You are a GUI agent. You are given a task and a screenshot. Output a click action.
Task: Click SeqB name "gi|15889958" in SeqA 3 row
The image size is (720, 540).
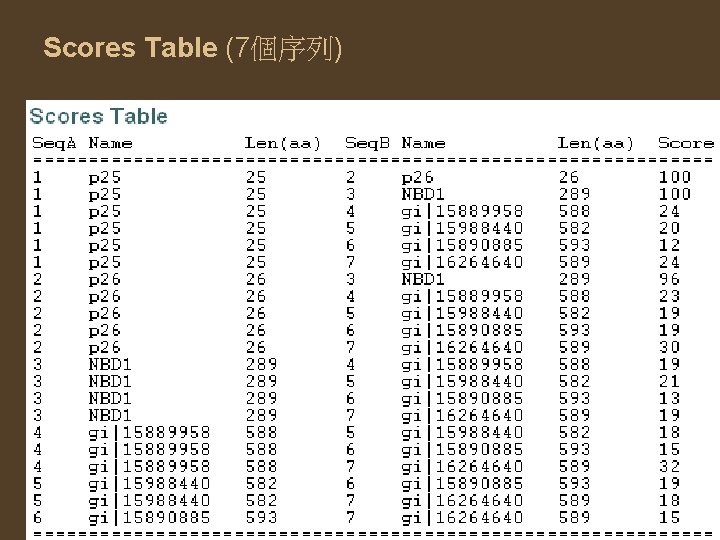click(x=462, y=365)
